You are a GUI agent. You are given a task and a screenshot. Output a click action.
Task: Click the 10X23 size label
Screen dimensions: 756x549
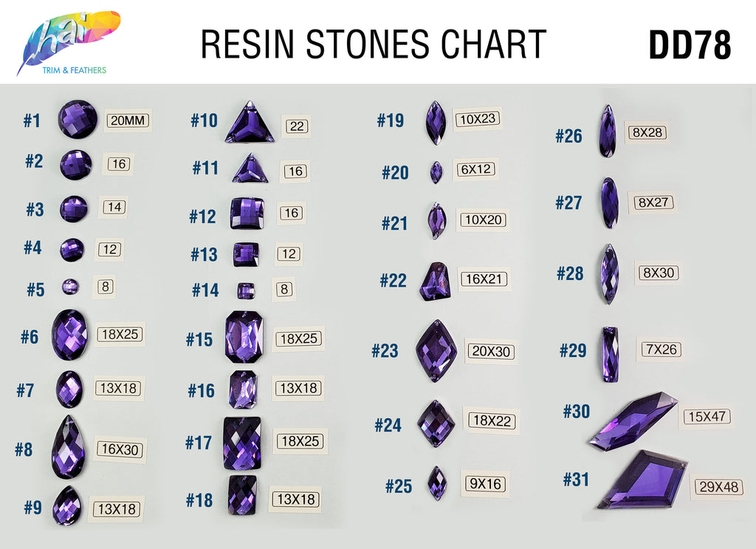[478, 119]
